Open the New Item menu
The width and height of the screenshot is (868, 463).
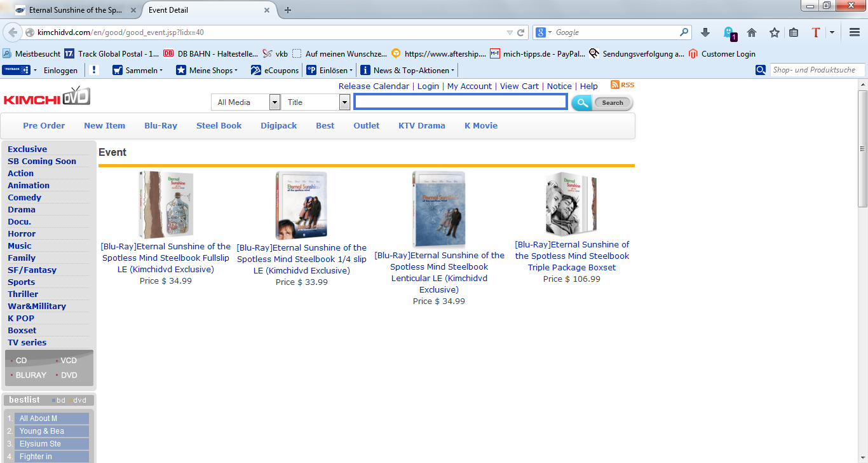pos(105,126)
